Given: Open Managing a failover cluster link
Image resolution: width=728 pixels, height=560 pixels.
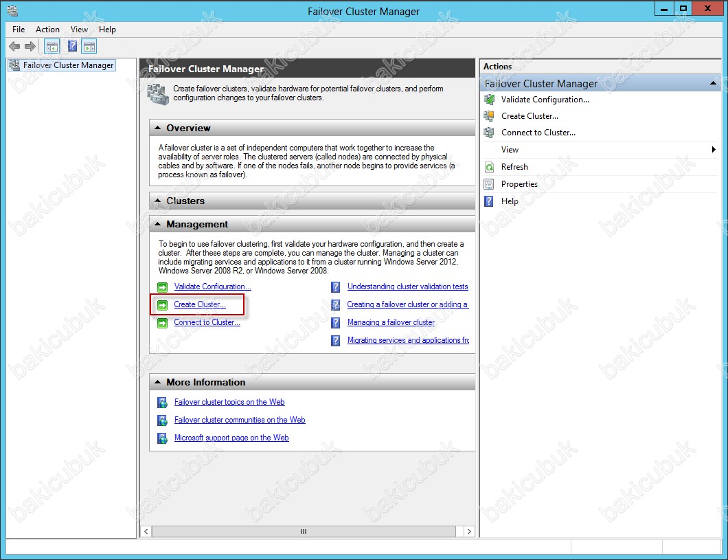Looking at the screenshot, I should pos(391,322).
